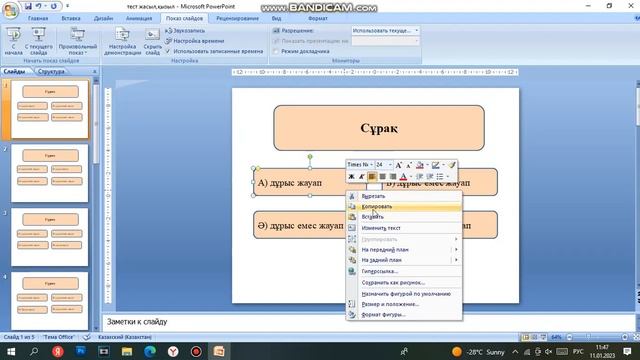Save the presentation from quick access toolbar

tap(28, 6)
